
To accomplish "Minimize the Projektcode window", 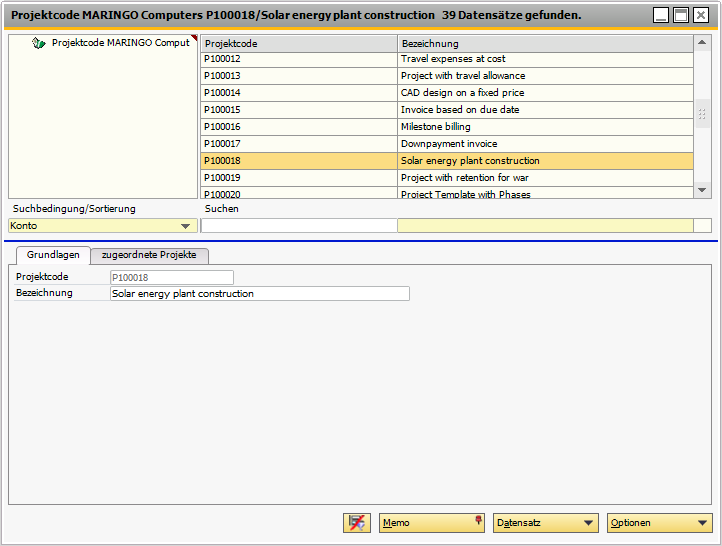I will point(661,15).
